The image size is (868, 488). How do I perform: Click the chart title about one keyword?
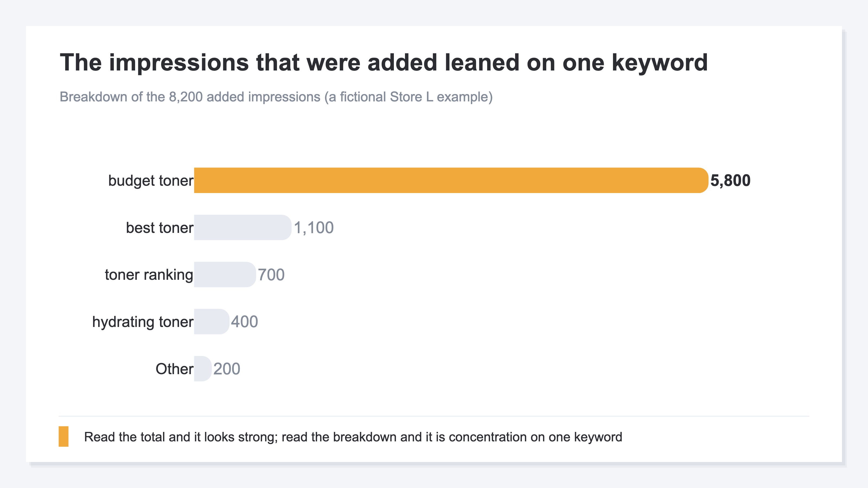pyautogui.click(x=384, y=63)
